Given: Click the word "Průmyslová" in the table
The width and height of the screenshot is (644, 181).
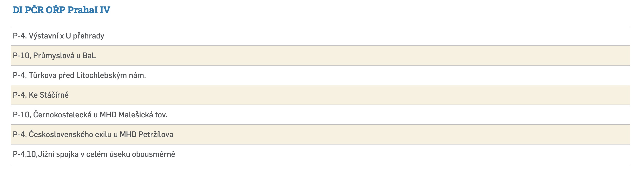Looking at the screenshot, I should click(54, 55).
